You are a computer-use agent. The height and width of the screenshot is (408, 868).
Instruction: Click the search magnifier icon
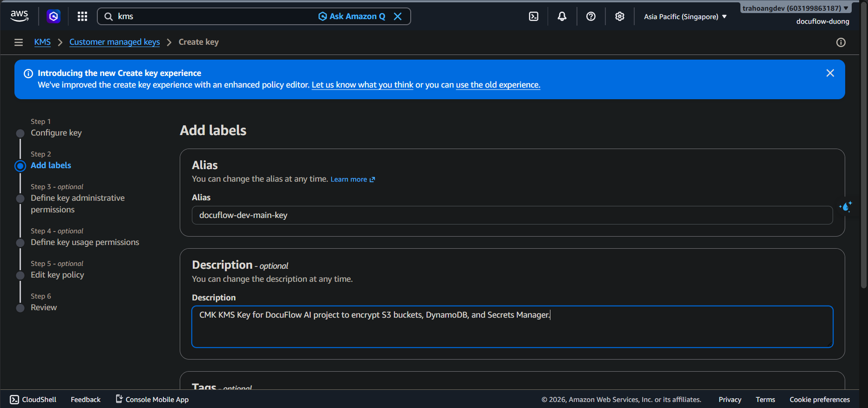pyautogui.click(x=108, y=16)
